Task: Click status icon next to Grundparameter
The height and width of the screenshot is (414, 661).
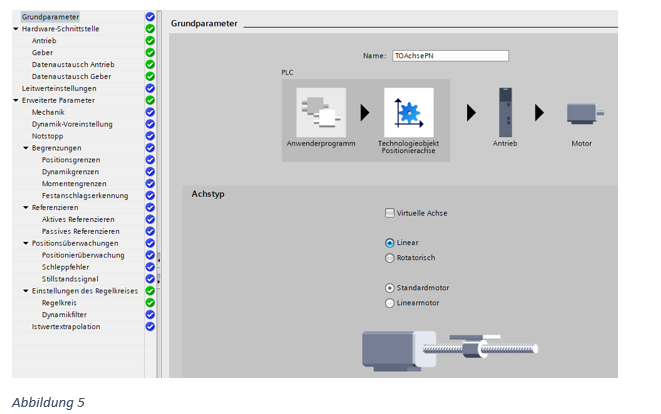Action: [150, 17]
